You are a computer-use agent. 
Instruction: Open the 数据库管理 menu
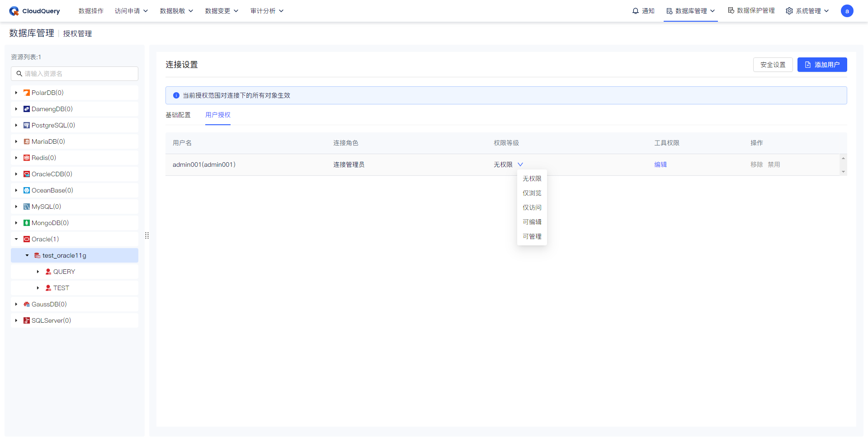(x=691, y=11)
